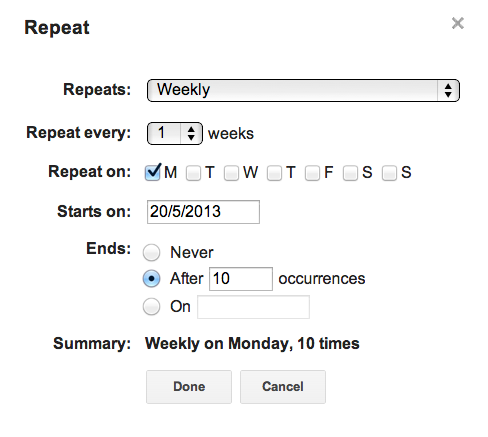Close the Repeat dialog with the X

[458, 23]
